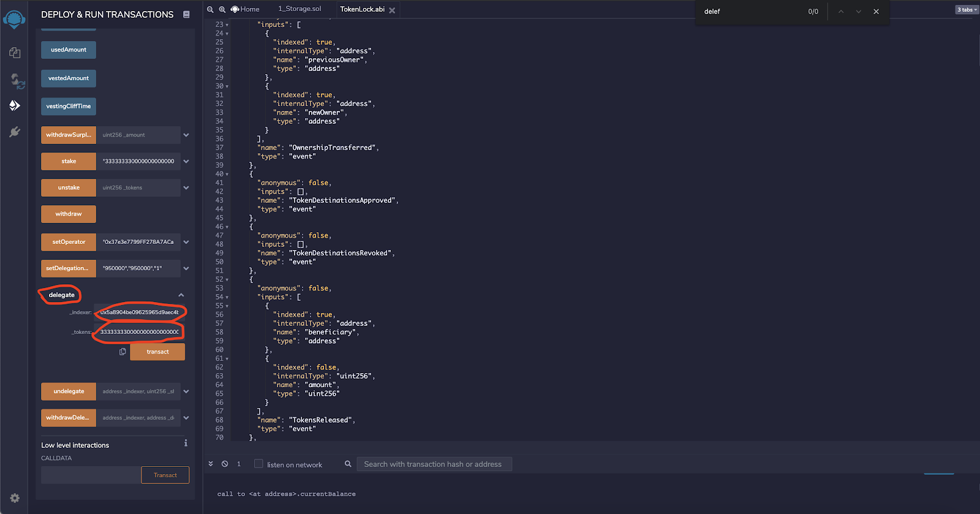This screenshot has width=980, height=514.
Task: Fold code at line 23
Action: tap(227, 25)
